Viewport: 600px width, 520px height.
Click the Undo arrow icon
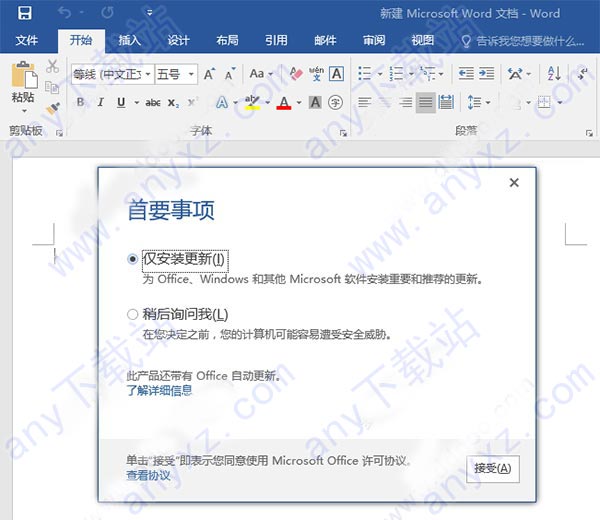coord(64,13)
